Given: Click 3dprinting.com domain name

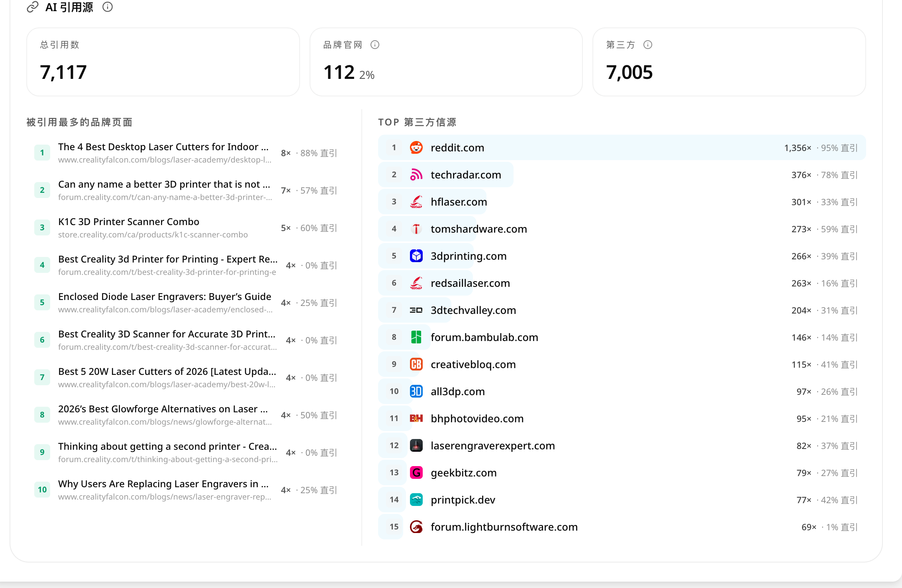Looking at the screenshot, I should [x=469, y=256].
